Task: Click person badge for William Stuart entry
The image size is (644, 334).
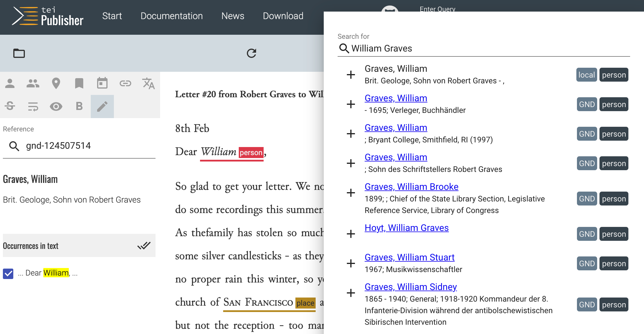Action: (x=614, y=263)
